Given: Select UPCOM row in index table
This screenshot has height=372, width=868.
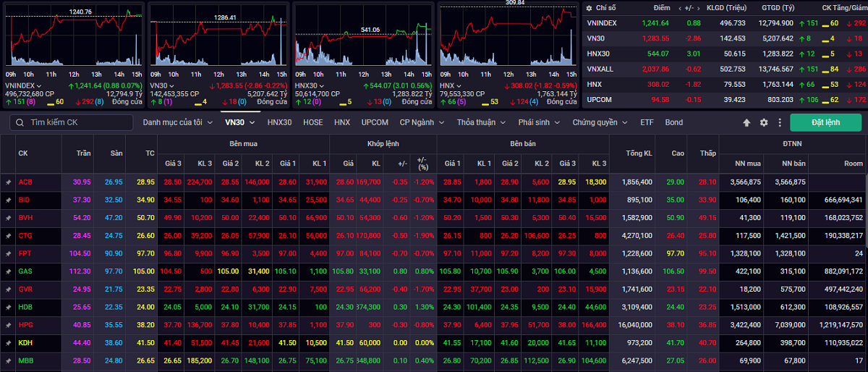Looking at the screenshot, I should (726, 99).
